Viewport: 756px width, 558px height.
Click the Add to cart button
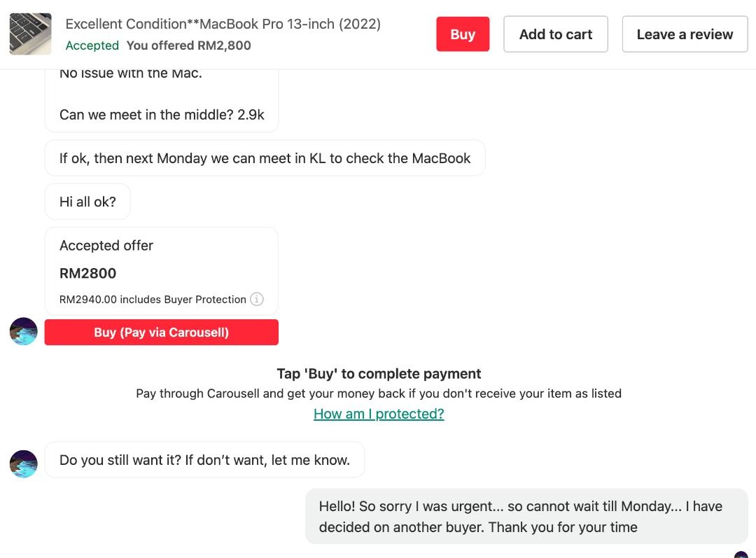(x=555, y=34)
